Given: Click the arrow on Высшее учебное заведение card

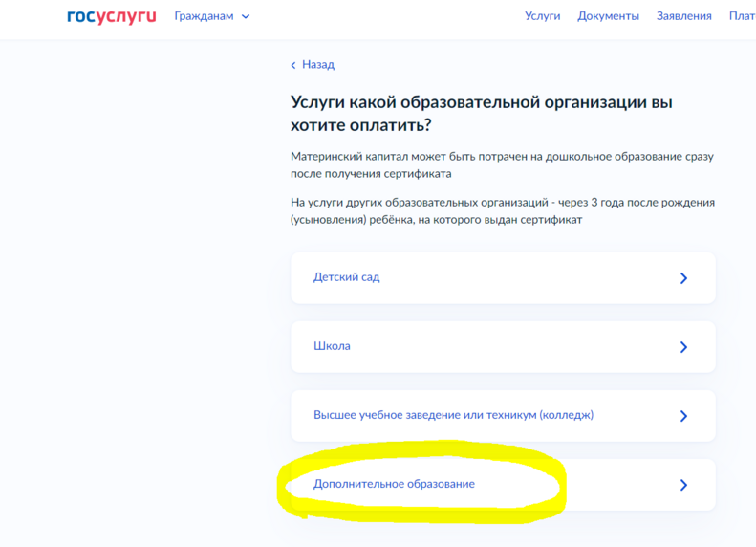Looking at the screenshot, I should coord(682,416).
